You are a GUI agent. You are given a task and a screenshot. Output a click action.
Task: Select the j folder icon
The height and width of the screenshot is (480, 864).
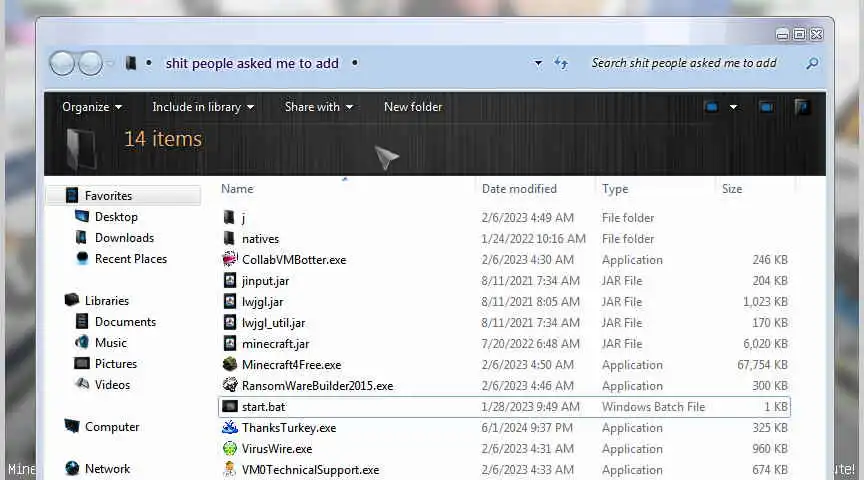tap(229, 217)
